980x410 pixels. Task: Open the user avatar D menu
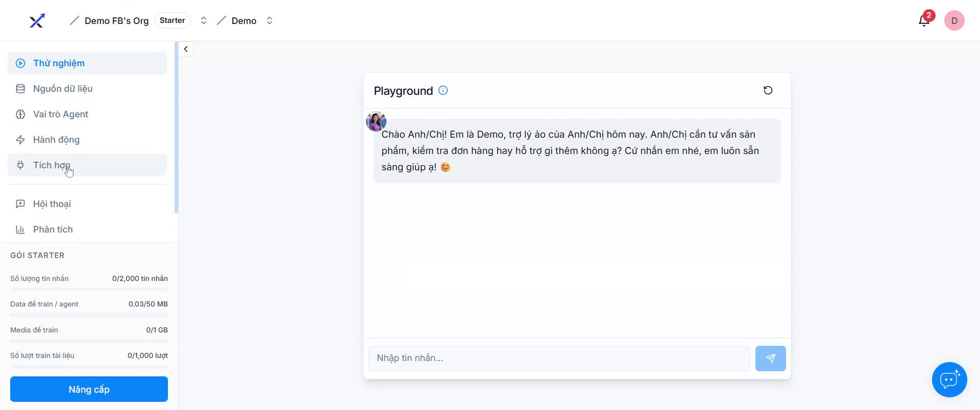(x=954, y=20)
